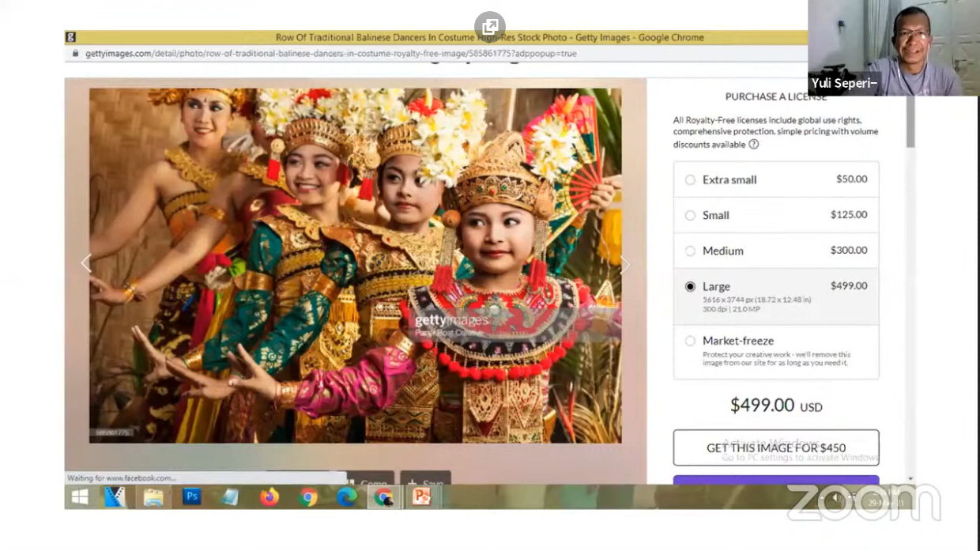Image resolution: width=980 pixels, height=551 pixels.
Task: Click Get This Image For $450 button
Action: [x=775, y=447]
